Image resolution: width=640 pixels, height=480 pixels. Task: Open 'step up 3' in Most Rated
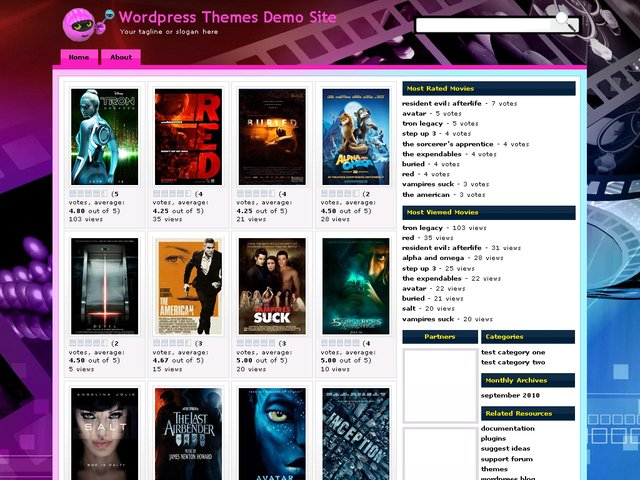[419, 133]
